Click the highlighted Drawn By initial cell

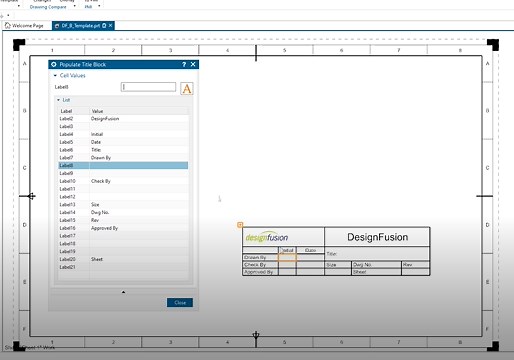tap(287, 257)
